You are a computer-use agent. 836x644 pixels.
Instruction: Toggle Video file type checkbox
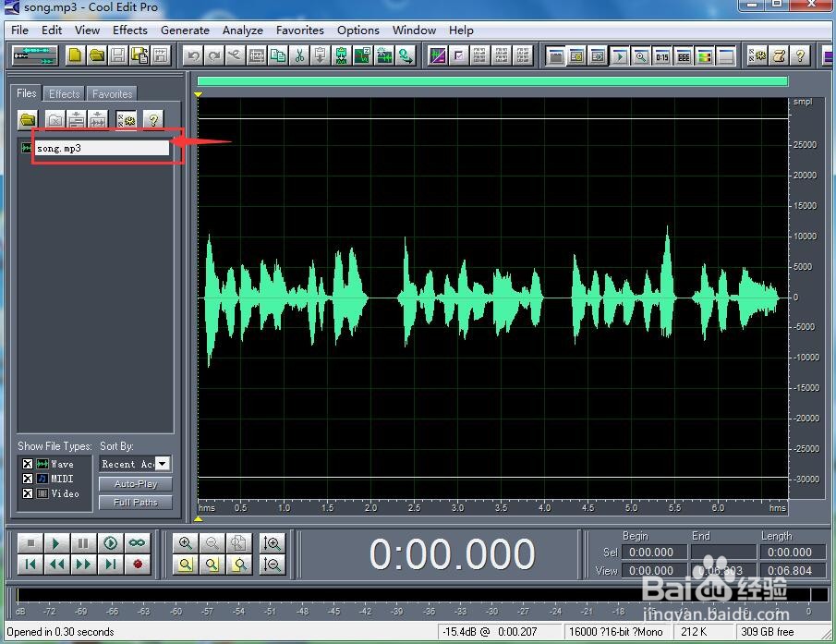pos(28,493)
